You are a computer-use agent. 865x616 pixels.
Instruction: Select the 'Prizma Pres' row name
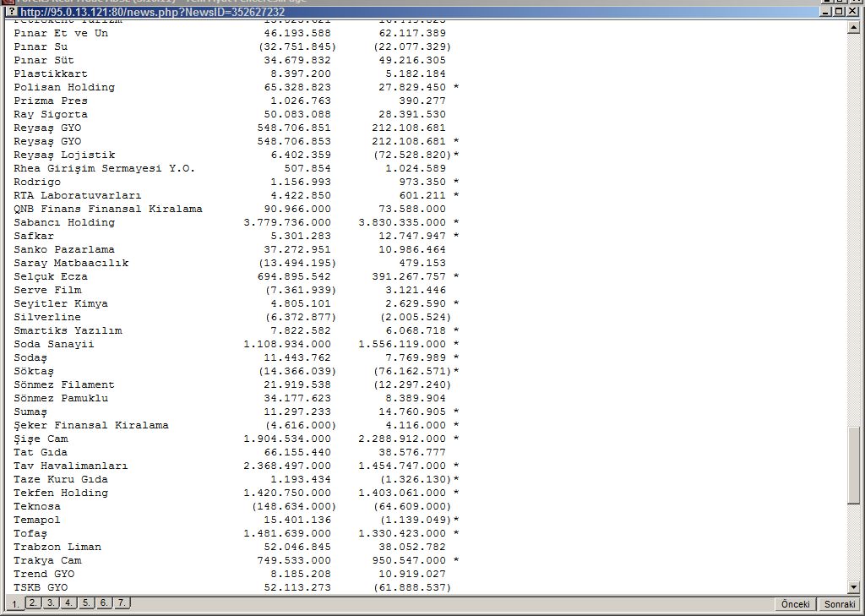[51, 101]
